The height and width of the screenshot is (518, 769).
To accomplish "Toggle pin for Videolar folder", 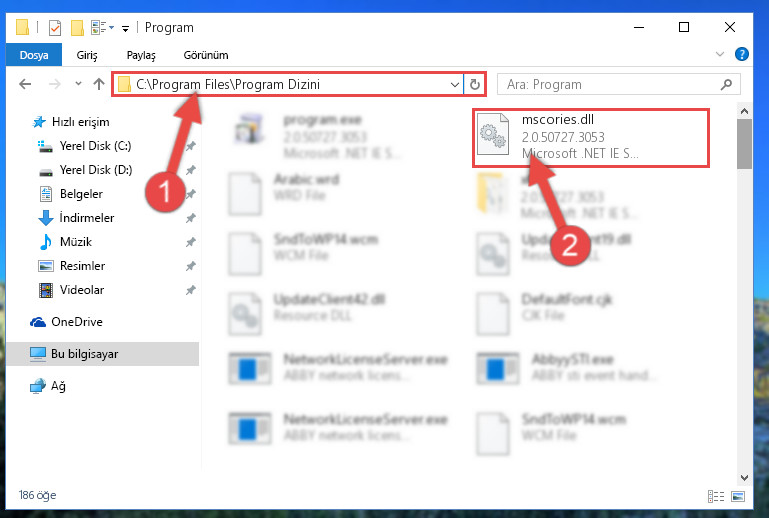I will tap(190, 290).
